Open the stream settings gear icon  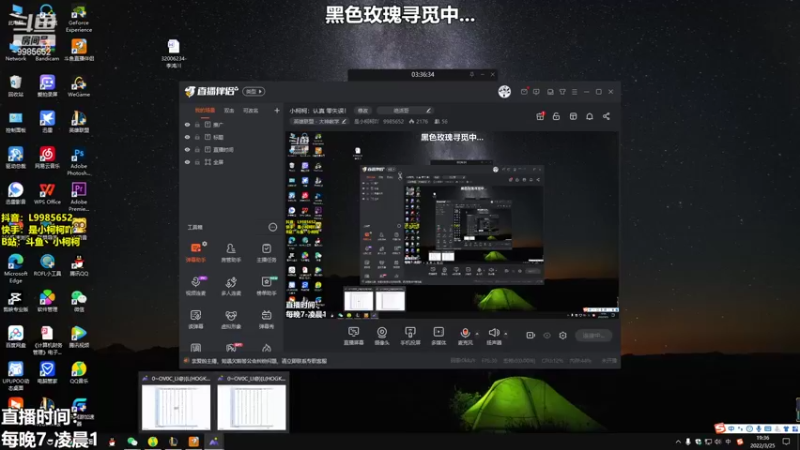coord(563,335)
